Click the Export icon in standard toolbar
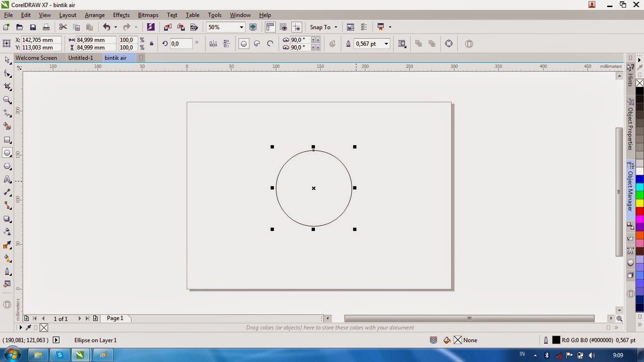 click(x=181, y=27)
